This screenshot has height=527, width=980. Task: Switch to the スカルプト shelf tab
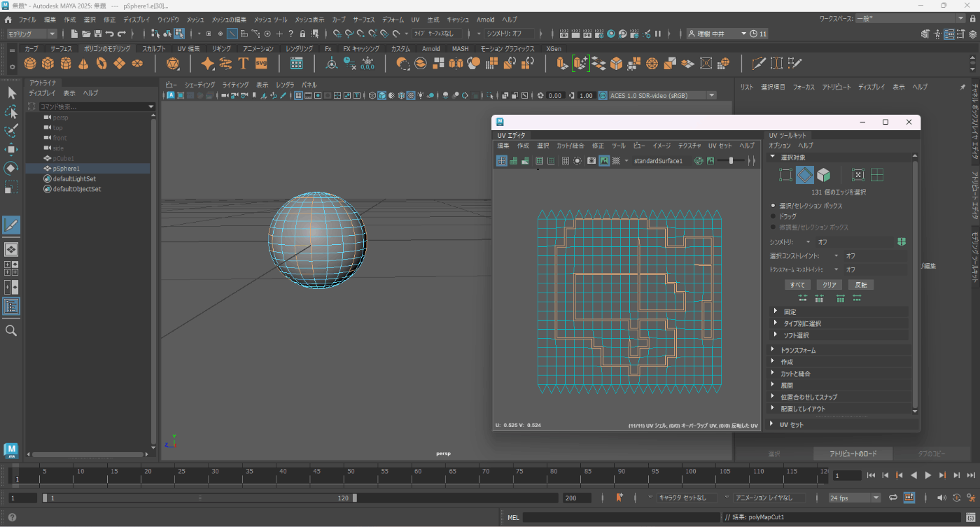click(153, 48)
